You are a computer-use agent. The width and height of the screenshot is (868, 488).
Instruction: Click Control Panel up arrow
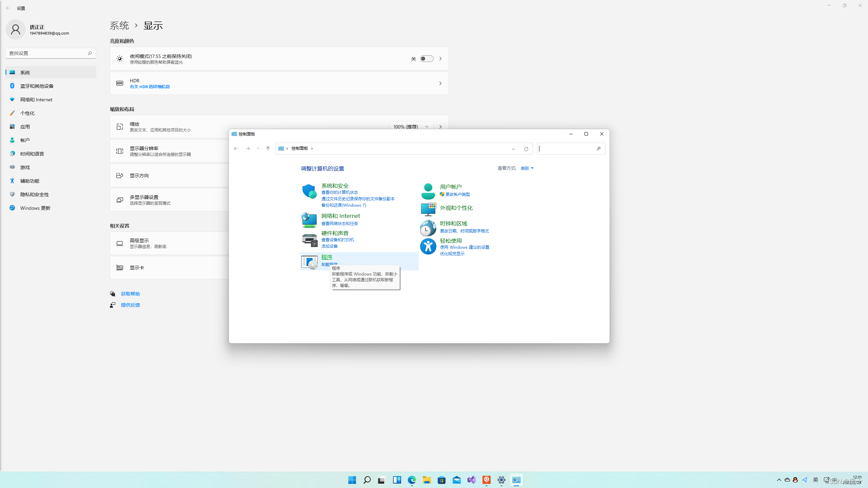coord(268,148)
